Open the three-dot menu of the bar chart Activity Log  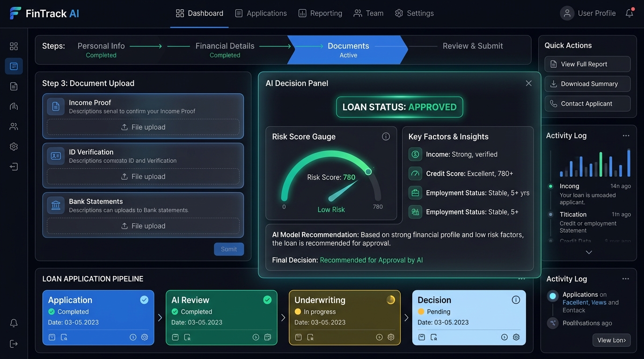(626, 136)
